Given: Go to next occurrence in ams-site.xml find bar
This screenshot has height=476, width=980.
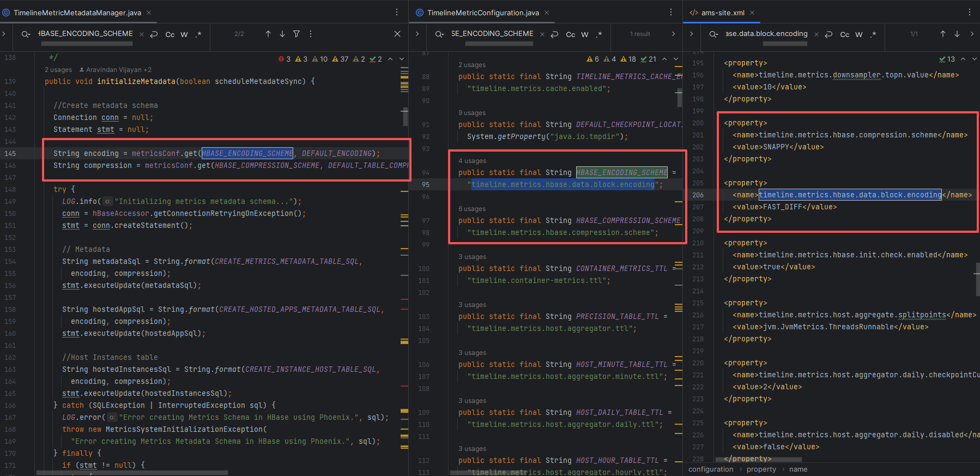Looking at the screenshot, I should pos(957,34).
